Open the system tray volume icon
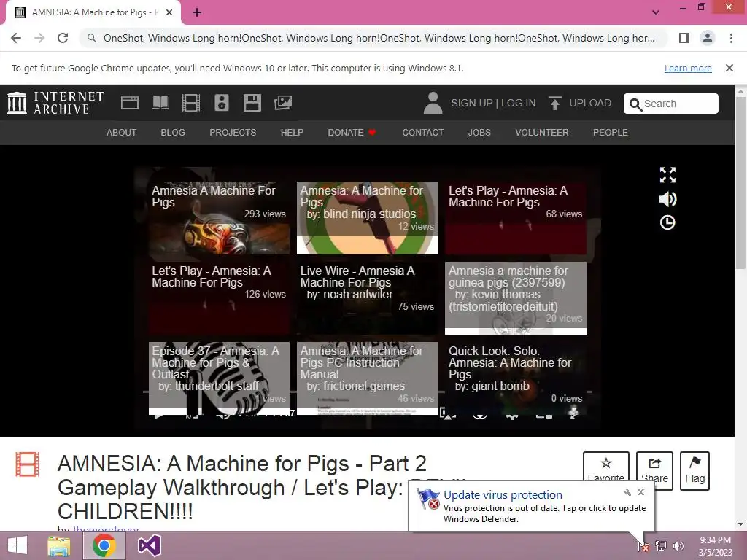 678,545
